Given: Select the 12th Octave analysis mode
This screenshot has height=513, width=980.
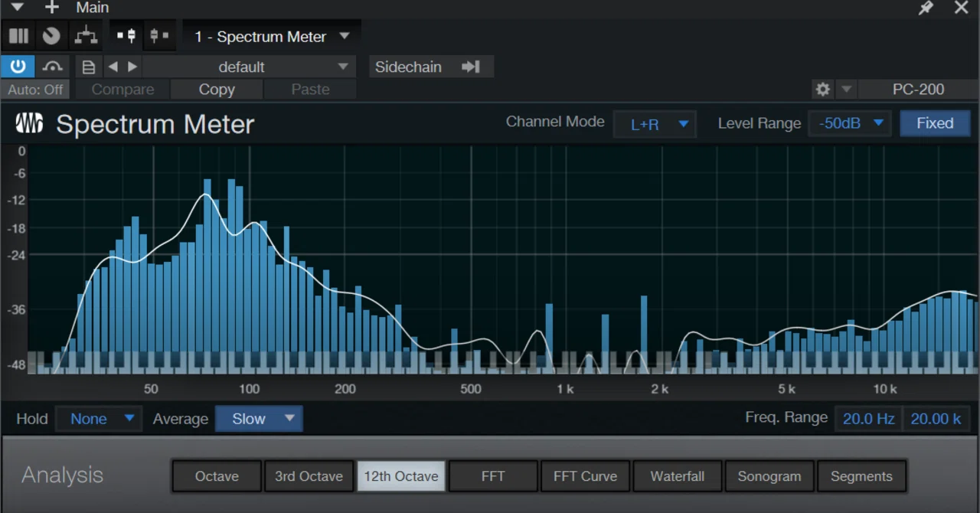Looking at the screenshot, I should [x=401, y=476].
